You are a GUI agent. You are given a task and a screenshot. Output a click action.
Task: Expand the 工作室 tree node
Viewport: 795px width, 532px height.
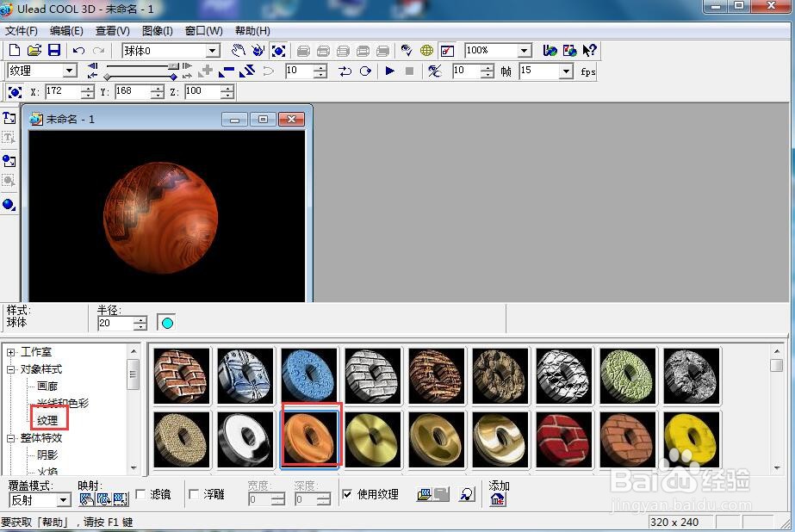(11, 352)
